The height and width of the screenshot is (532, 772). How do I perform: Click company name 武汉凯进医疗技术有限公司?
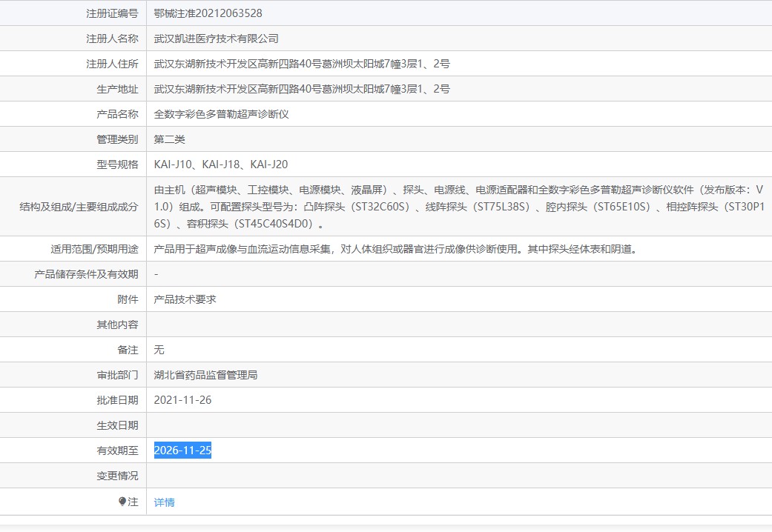point(216,39)
